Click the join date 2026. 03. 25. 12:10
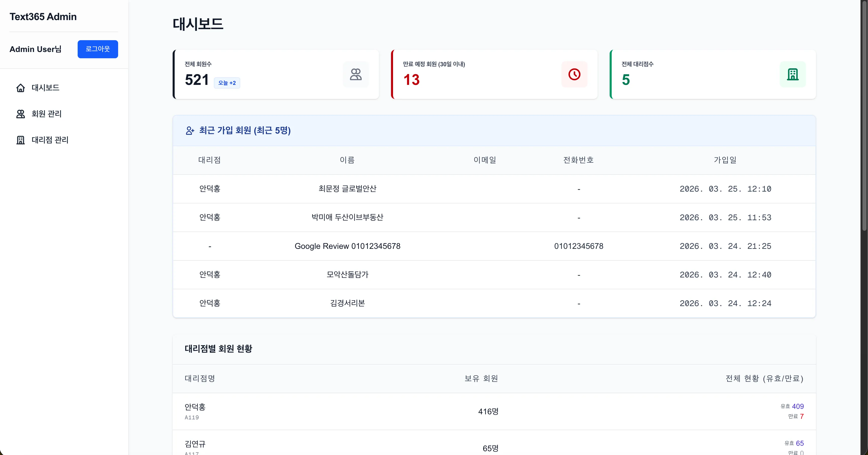The image size is (868, 455). (725, 189)
